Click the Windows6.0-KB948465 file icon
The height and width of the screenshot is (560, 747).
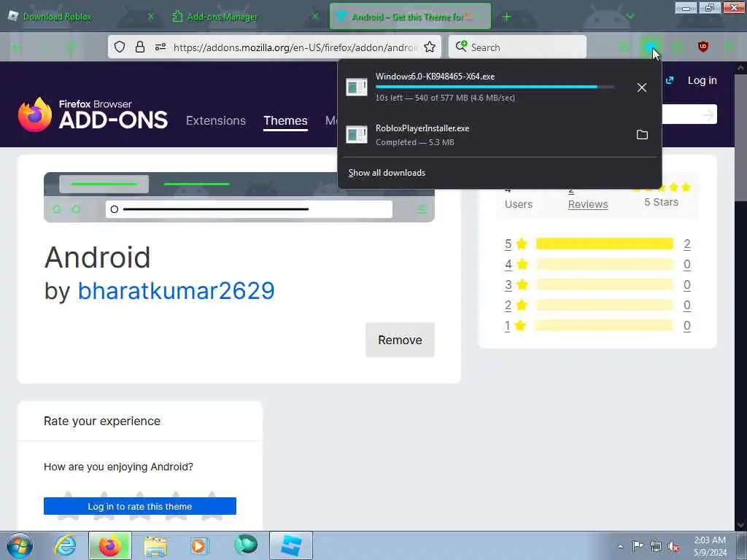click(356, 87)
